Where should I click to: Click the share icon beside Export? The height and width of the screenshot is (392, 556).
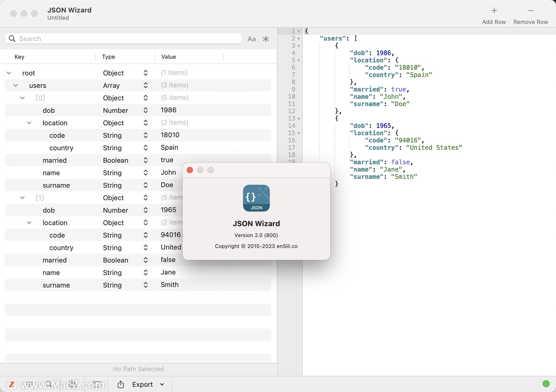coord(121,384)
